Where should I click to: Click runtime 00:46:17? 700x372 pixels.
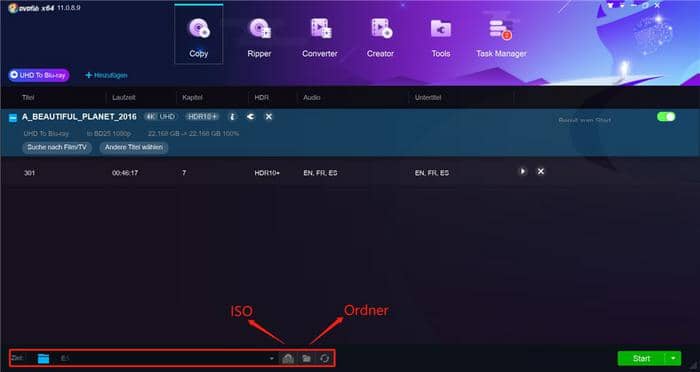[125, 173]
